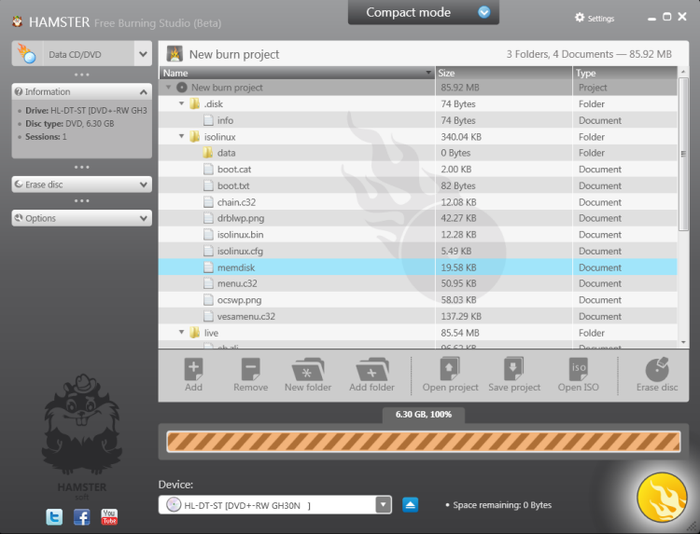Open the Compact mode dropdown
700x534 pixels.
484,13
